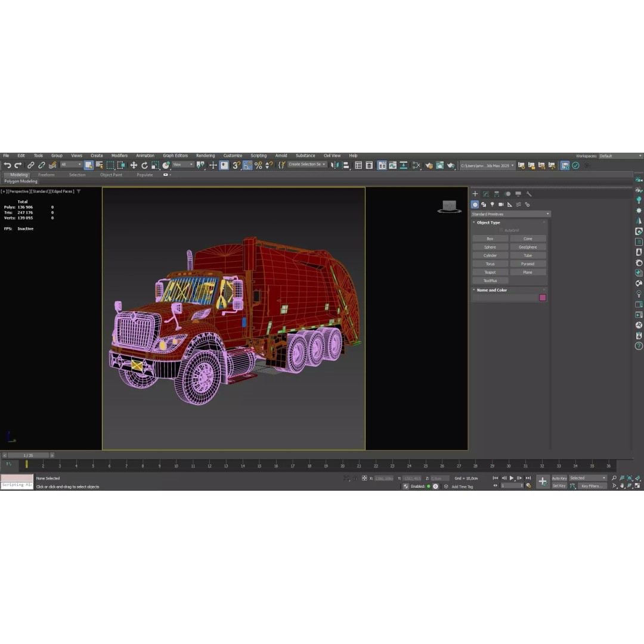Click the Mirror tool icon
Image resolution: width=644 pixels, height=644 pixels.
tap(335, 165)
